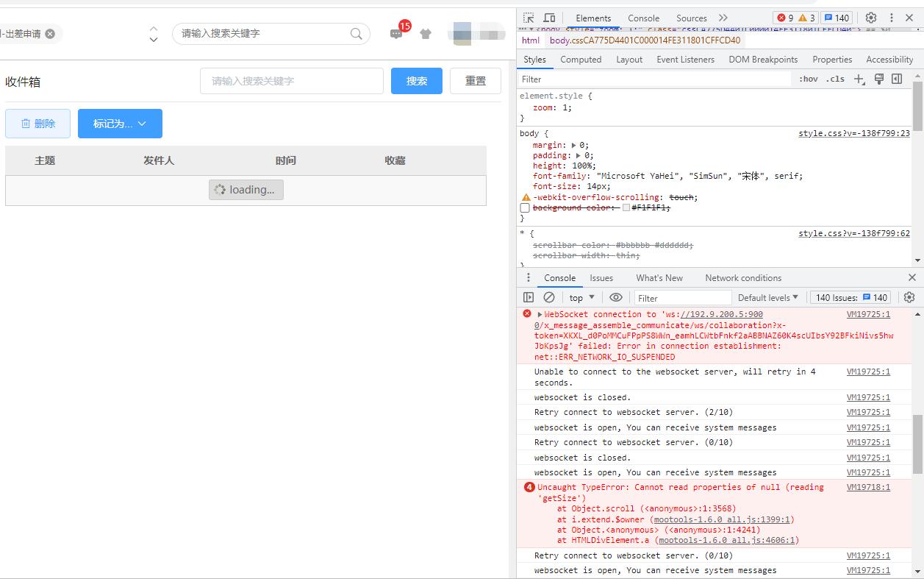
Task: Click the 重置 button
Action: point(476,81)
